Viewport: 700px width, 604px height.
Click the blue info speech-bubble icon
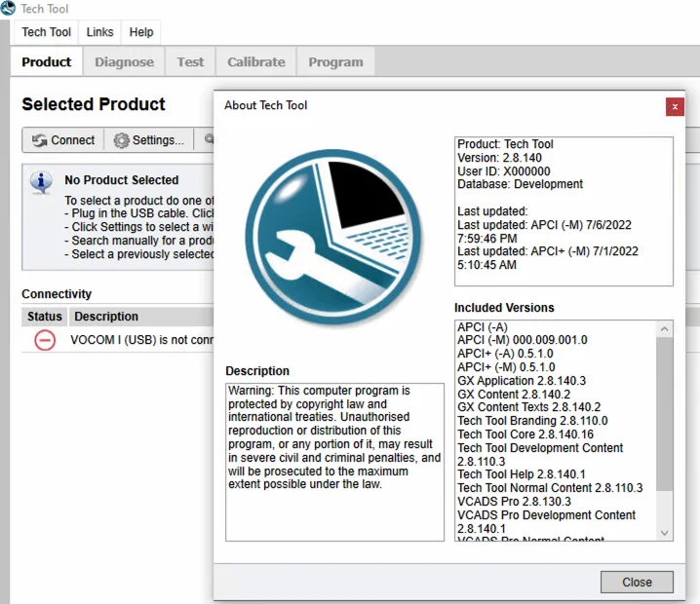[x=41, y=182]
